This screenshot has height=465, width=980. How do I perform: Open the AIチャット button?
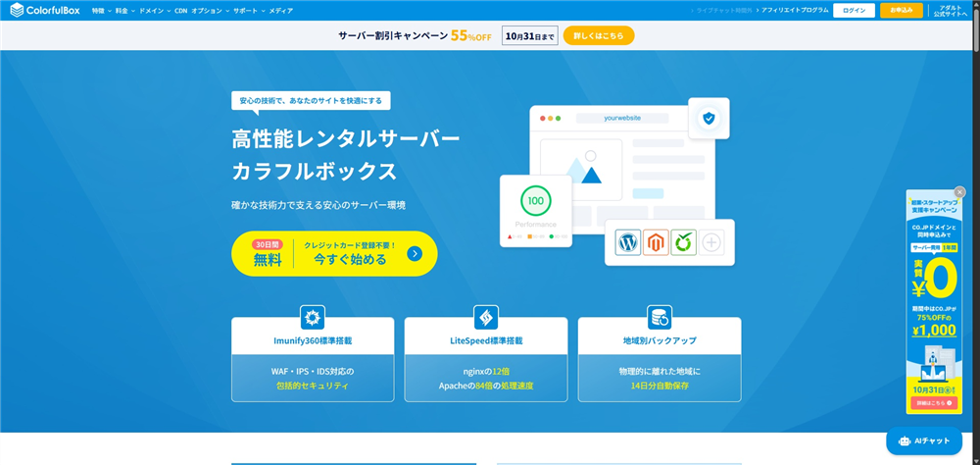tap(924, 440)
